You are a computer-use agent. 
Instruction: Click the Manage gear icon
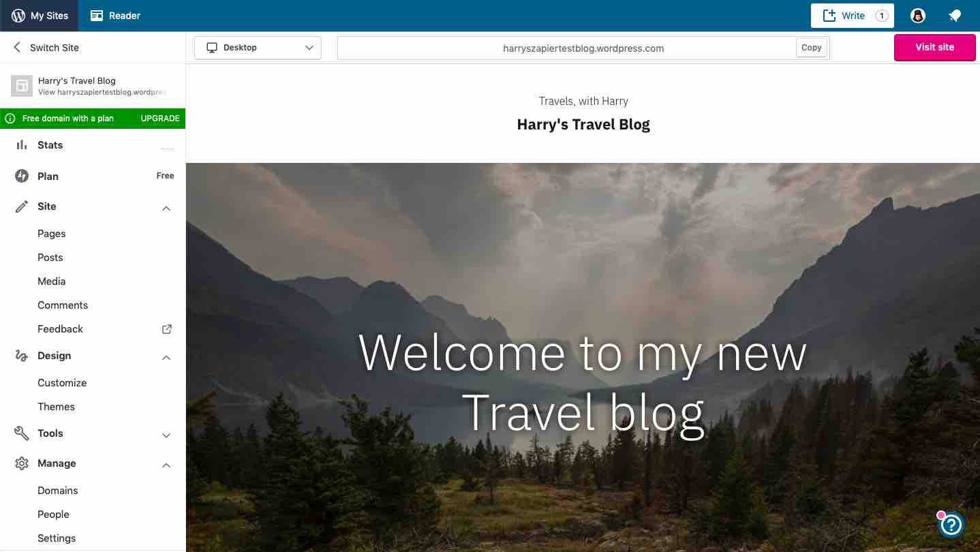[x=22, y=463]
